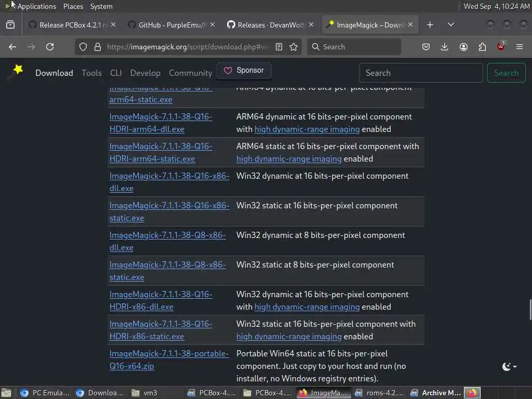The image size is (532, 399).
Task: Reload the ImageMagick download page
Action: [x=50, y=47]
